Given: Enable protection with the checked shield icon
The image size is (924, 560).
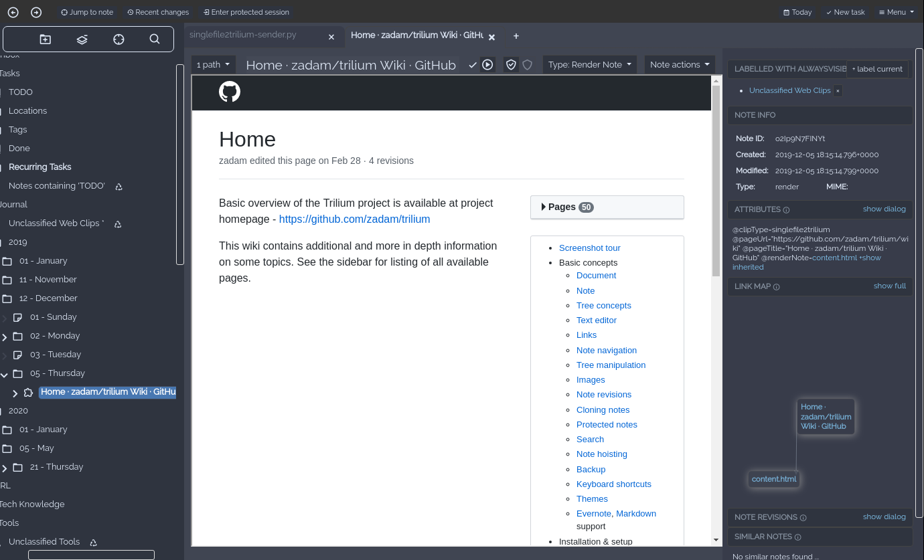Looking at the screenshot, I should tap(511, 65).
